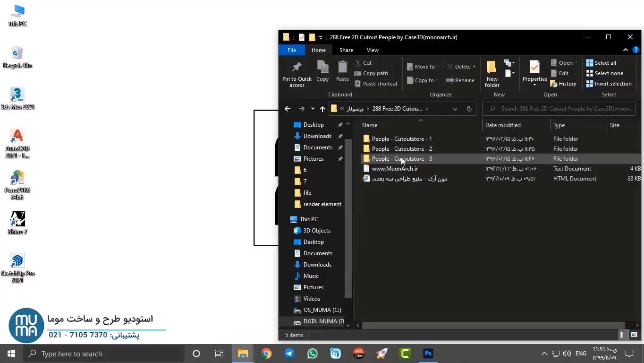The height and width of the screenshot is (363, 644).
Task: Click the Pin to Quick access icon
Action: click(x=297, y=67)
